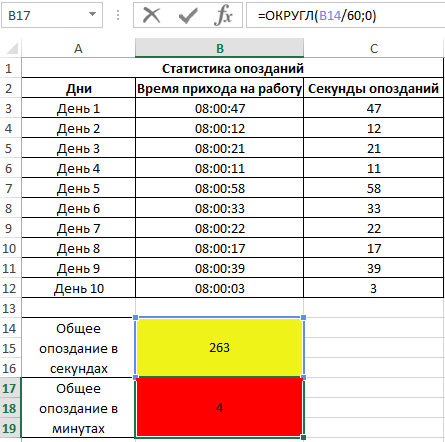Screen dimensions: 445x442
Task: Select time cell 08:00:47
Action: (x=219, y=108)
